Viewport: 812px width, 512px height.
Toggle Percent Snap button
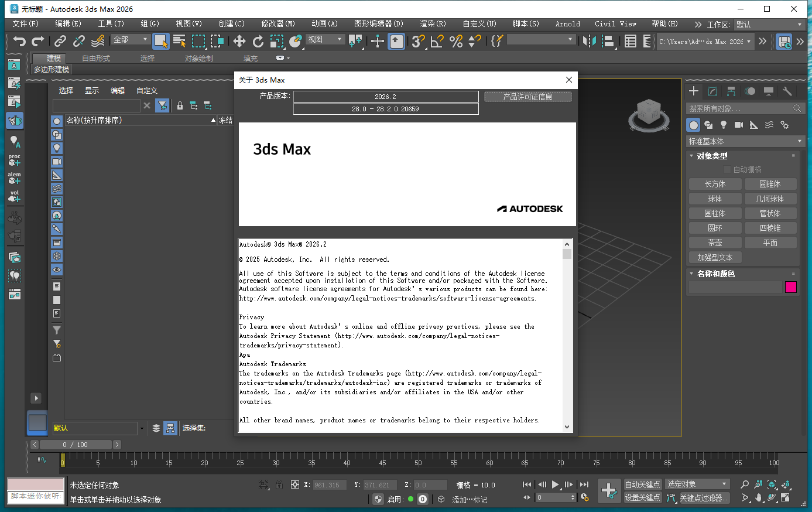tap(456, 41)
